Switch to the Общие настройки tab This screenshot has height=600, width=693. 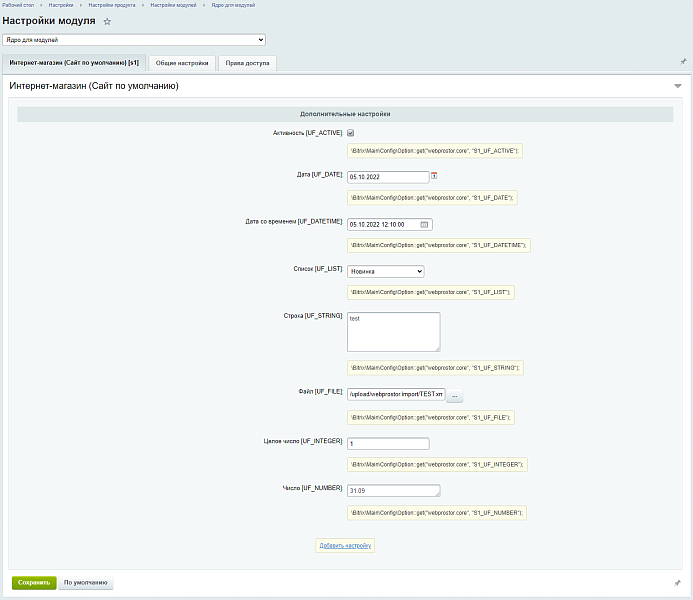(x=182, y=63)
